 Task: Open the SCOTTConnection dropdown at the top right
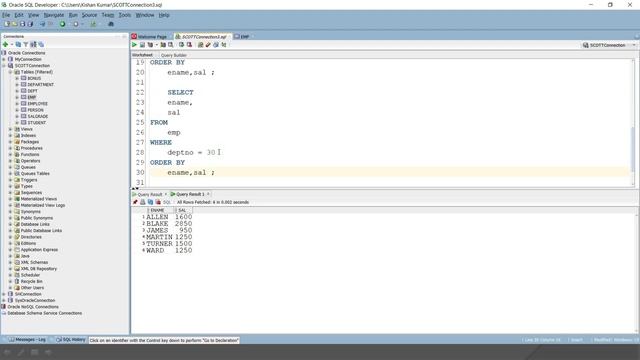coord(634,45)
